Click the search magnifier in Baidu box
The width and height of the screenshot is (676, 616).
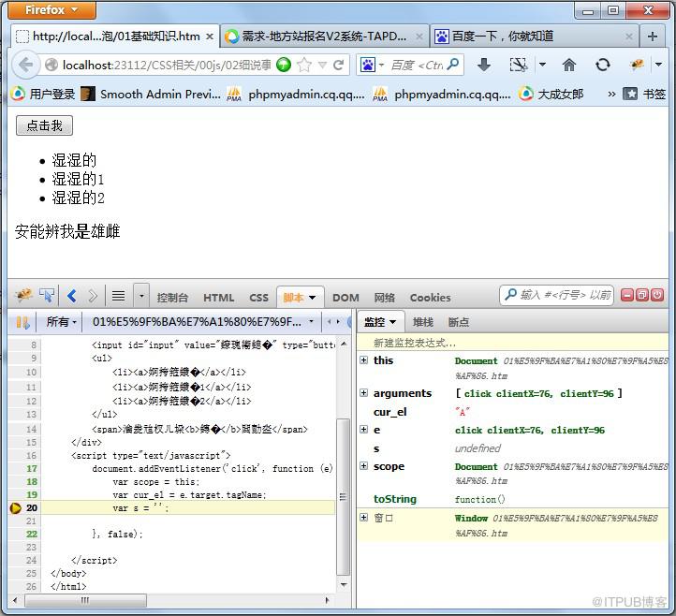452,65
